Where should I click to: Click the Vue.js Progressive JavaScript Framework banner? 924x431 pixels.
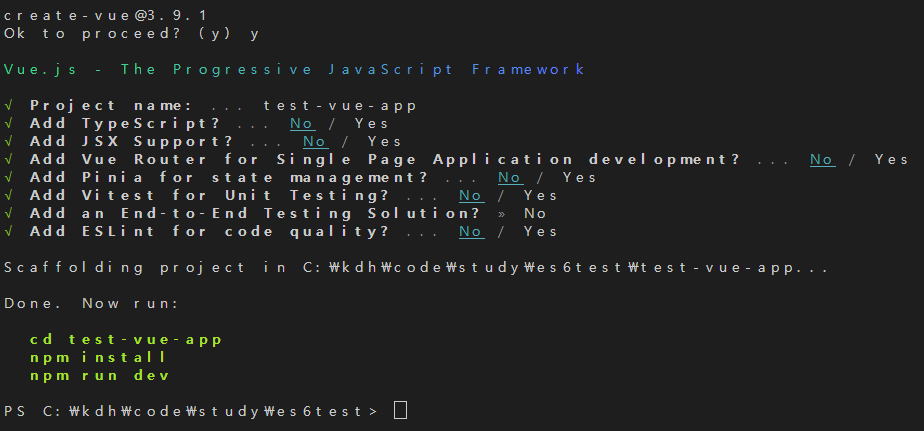294,70
